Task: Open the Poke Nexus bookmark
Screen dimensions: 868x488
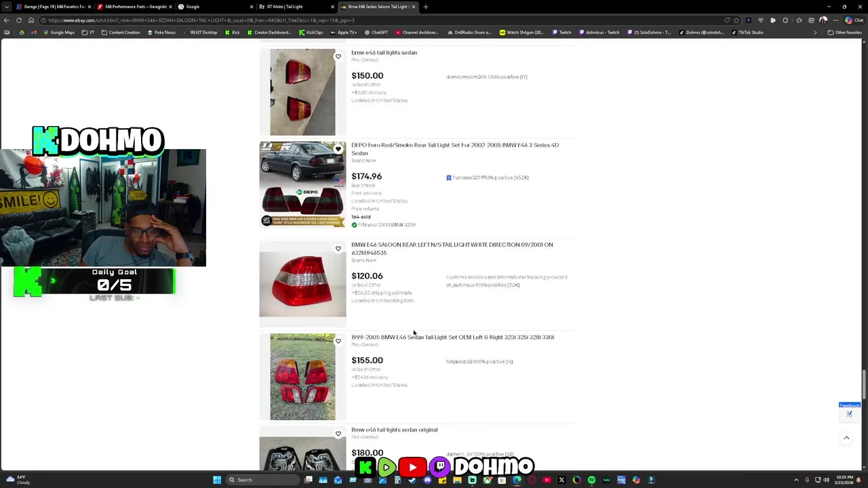Action: click(x=161, y=33)
